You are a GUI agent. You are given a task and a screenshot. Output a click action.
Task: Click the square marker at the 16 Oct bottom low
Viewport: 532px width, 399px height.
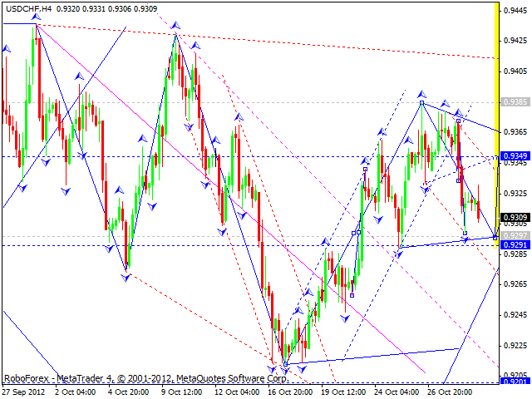(285, 364)
